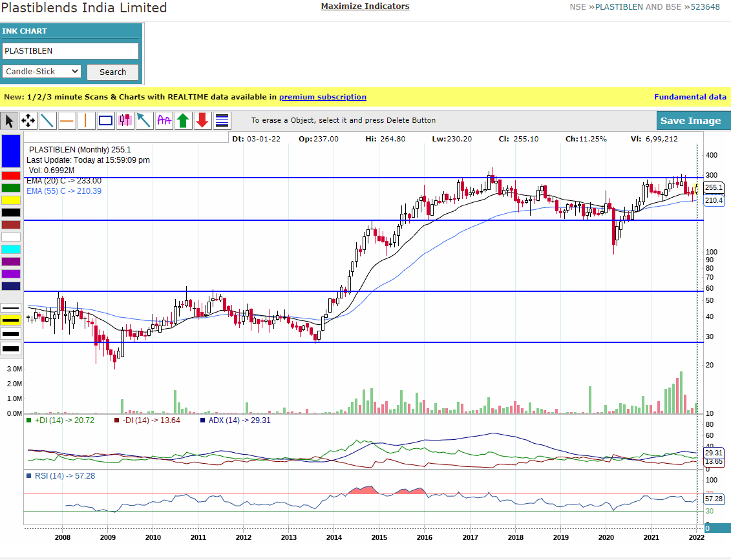Select the rectangle drawing tool
This screenshot has width=731, height=560.
click(106, 121)
